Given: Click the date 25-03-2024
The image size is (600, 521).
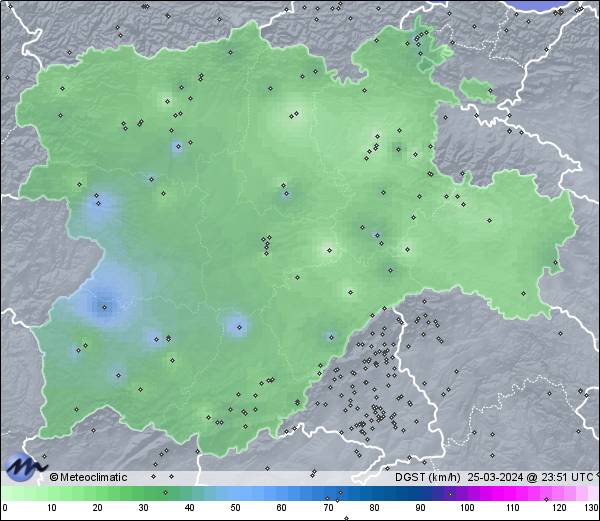Looking at the screenshot, I should (x=496, y=477).
